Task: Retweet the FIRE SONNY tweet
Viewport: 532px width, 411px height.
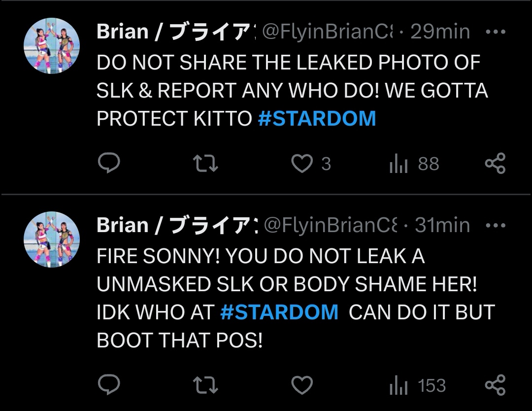Action: coord(205,385)
